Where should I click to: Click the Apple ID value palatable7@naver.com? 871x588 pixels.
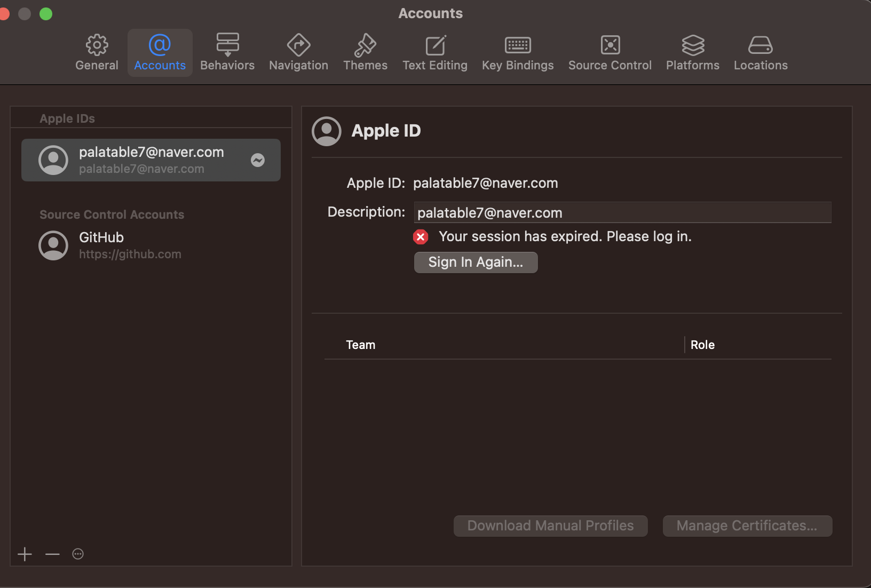[x=486, y=183]
